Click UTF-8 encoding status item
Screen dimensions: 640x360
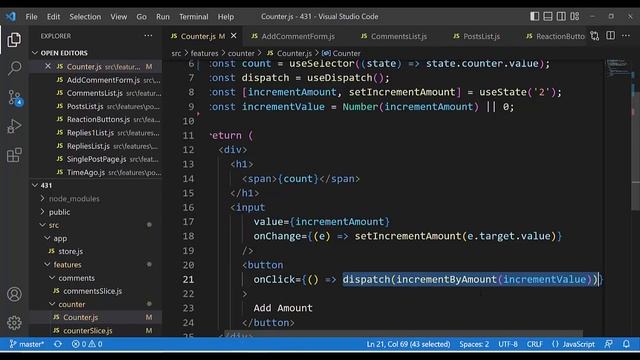pyautogui.click(x=508, y=344)
